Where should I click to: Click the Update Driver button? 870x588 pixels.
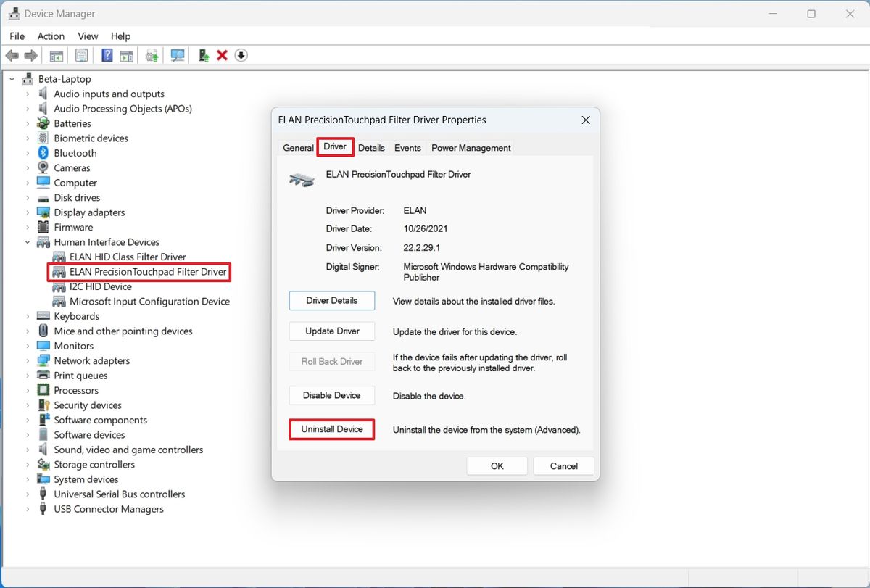[x=331, y=331]
